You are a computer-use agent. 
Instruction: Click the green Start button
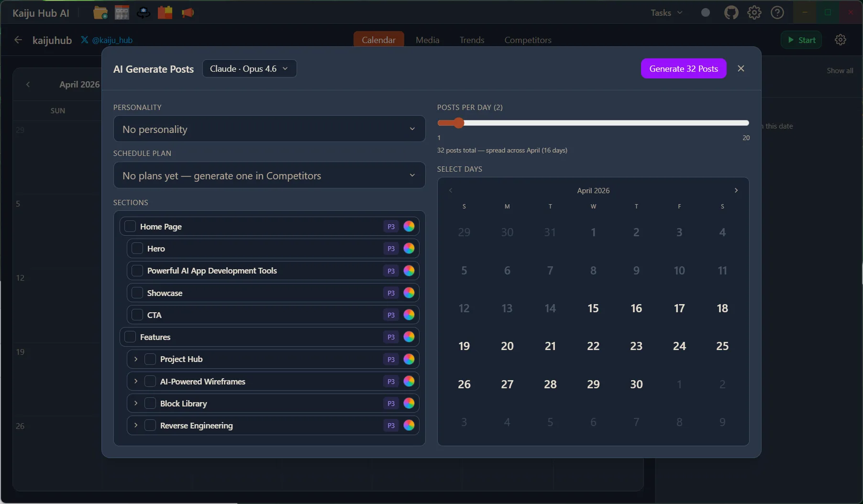(x=802, y=40)
